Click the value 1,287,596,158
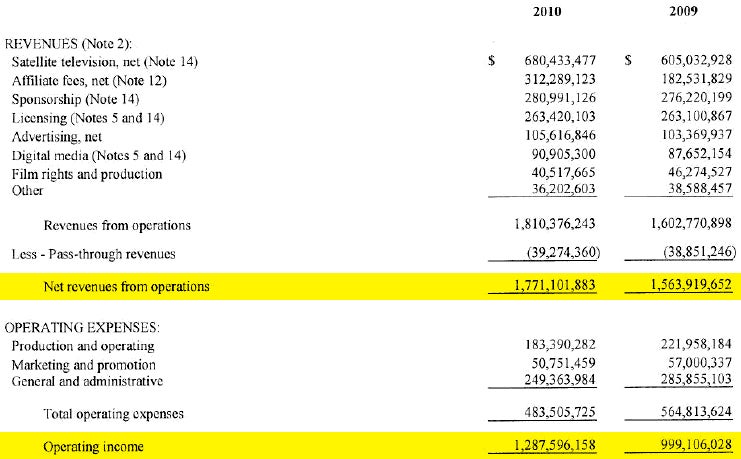Viewport: 741px width, 459px height. coord(555,446)
